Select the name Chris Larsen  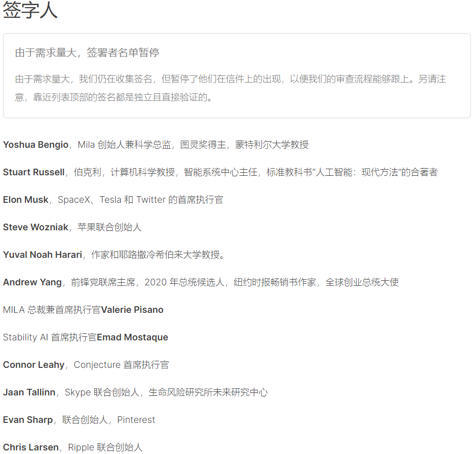point(31,447)
